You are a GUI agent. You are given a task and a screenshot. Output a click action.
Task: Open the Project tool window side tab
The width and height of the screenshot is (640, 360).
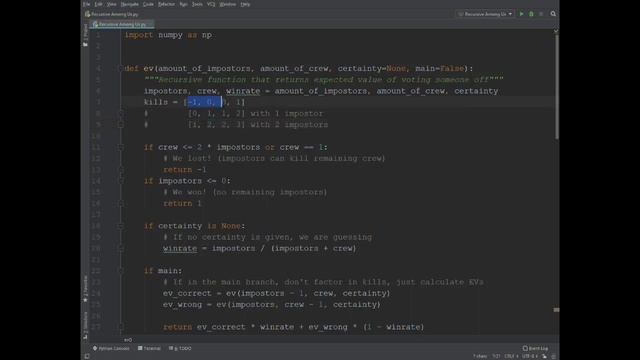tap(85, 35)
